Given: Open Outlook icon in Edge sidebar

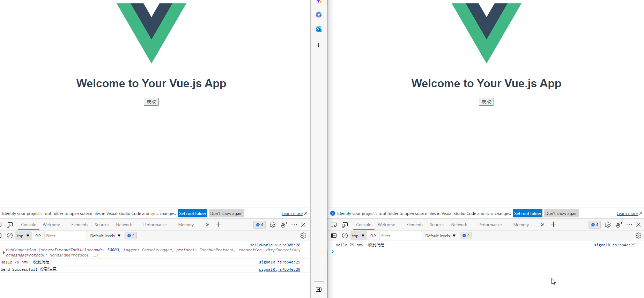Looking at the screenshot, I should point(318,29).
